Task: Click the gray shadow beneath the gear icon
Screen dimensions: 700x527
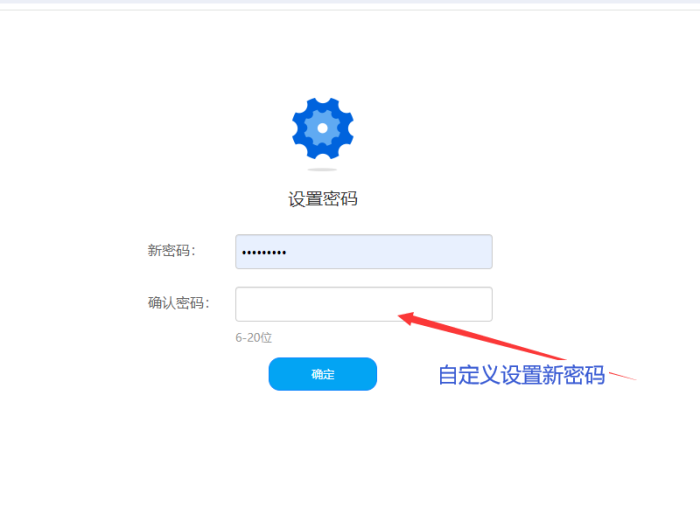Action: (x=322, y=170)
